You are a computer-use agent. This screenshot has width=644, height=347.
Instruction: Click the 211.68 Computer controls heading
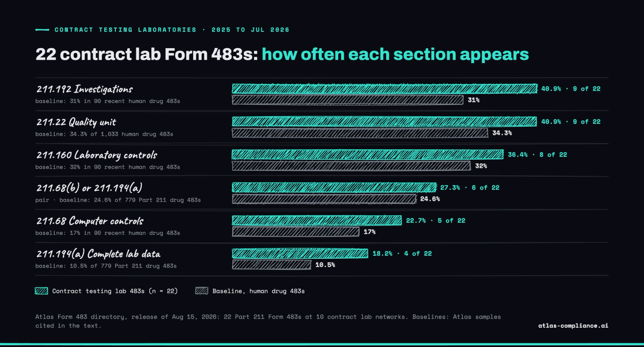tap(90, 221)
